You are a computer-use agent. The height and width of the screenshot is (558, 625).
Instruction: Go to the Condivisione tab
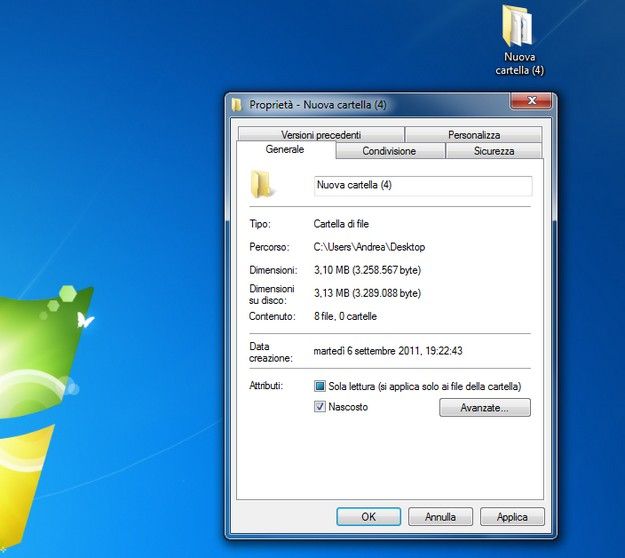[x=389, y=151]
